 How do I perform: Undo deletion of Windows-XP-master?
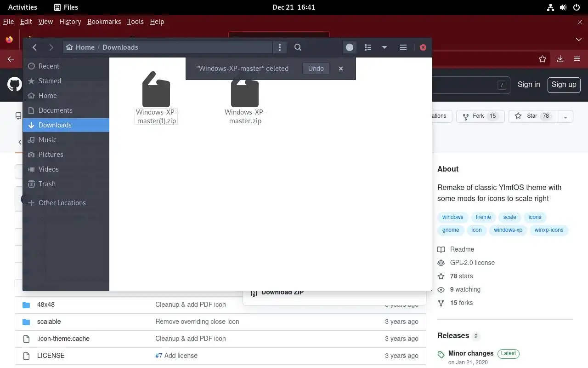(x=316, y=69)
